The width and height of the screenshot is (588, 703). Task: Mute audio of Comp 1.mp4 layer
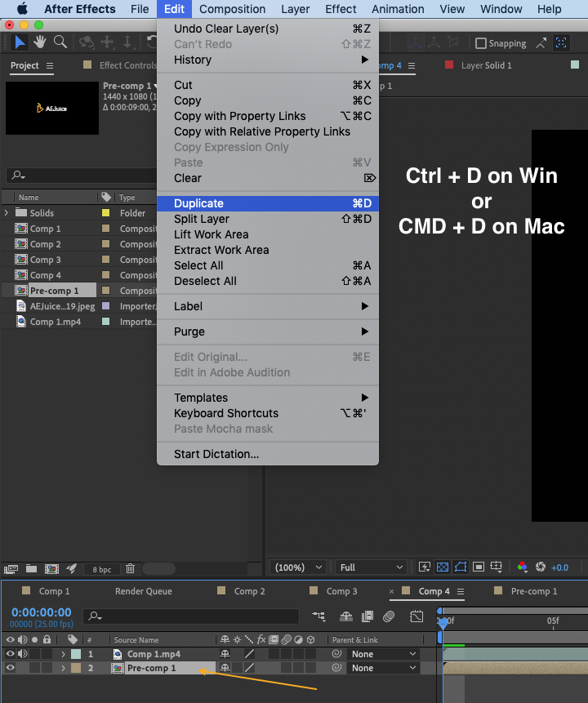pos(22,654)
